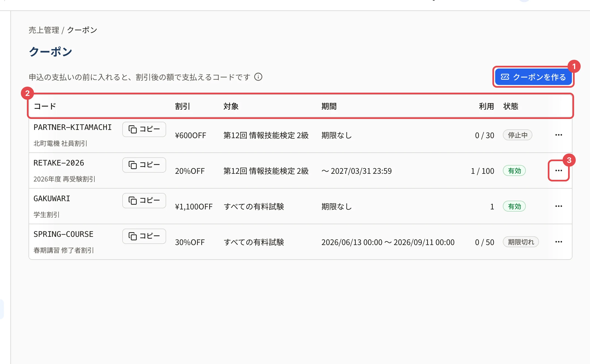Copy the SPRING-COURSE coupon code
Viewport: 590px width, 364px height.
144,236
